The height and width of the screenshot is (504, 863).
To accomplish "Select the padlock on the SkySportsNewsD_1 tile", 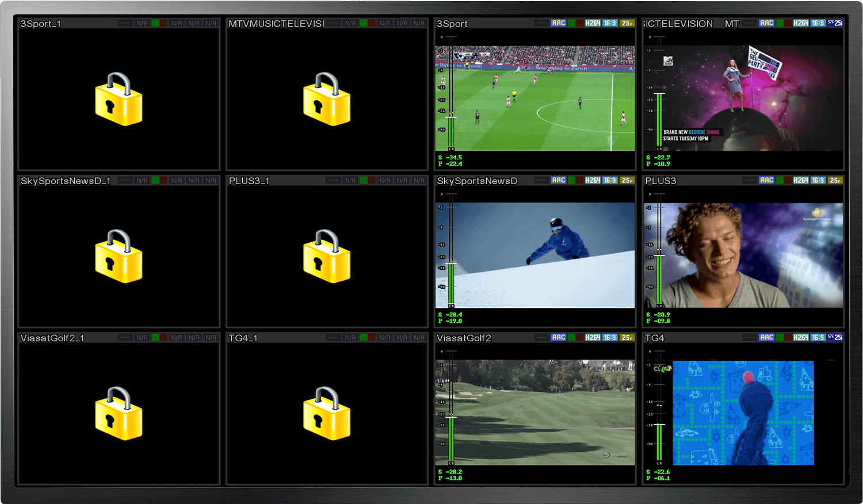I will pyautogui.click(x=119, y=256).
